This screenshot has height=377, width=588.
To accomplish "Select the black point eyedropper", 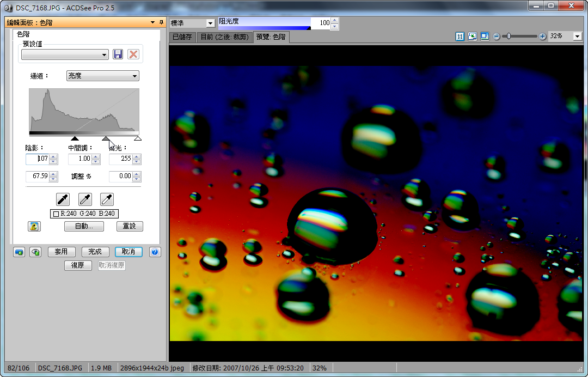I will click(x=63, y=199).
